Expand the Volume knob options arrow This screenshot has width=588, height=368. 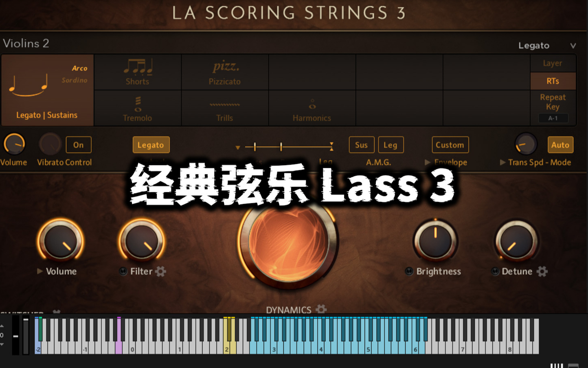[x=40, y=271]
